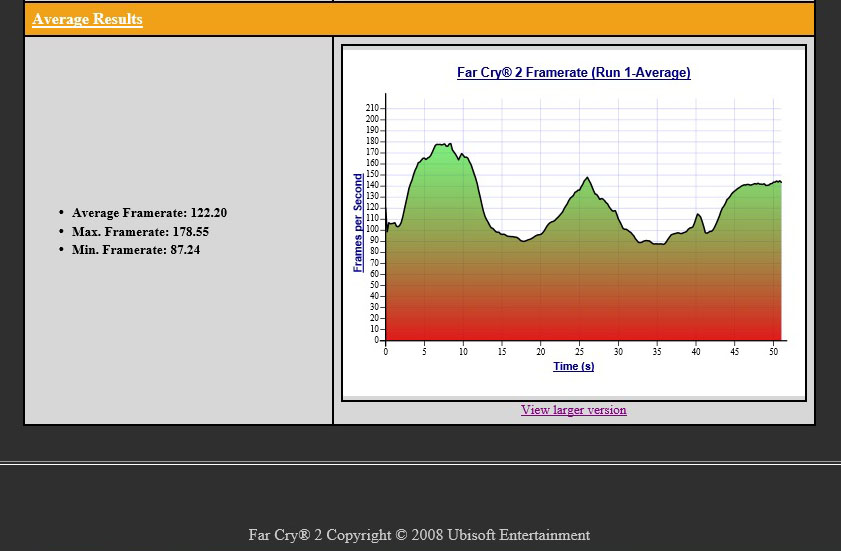
Task: Click the Far Cry 2 Framerate chart title
Action: [x=573, y=72]
